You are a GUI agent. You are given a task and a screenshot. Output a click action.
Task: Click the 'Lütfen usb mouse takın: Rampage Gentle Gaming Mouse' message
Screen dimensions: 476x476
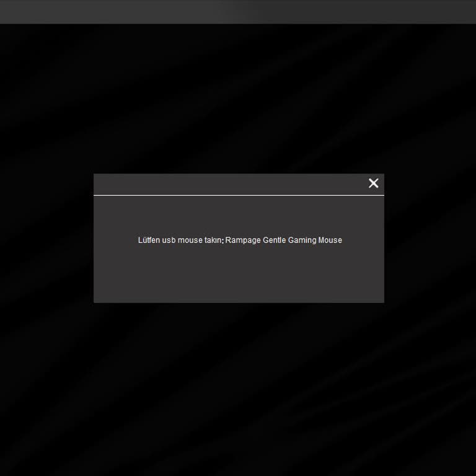point(240,240)
